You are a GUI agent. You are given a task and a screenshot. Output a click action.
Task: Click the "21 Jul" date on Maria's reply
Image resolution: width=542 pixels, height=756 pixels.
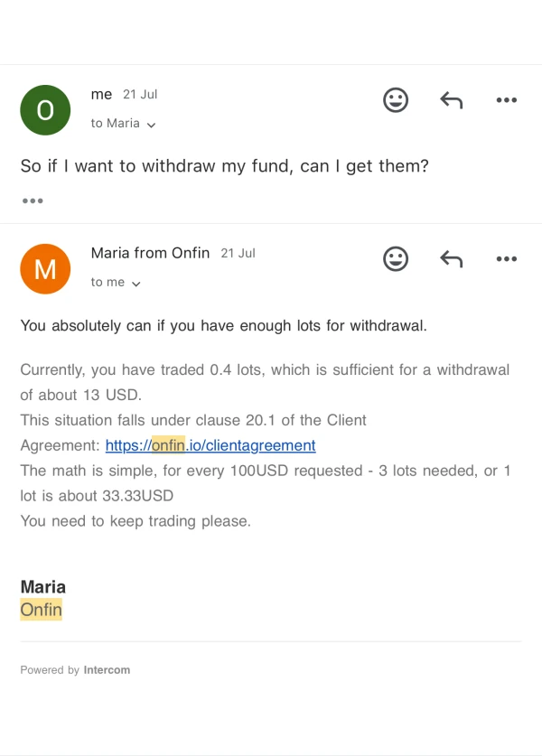[x=238, y=254]
